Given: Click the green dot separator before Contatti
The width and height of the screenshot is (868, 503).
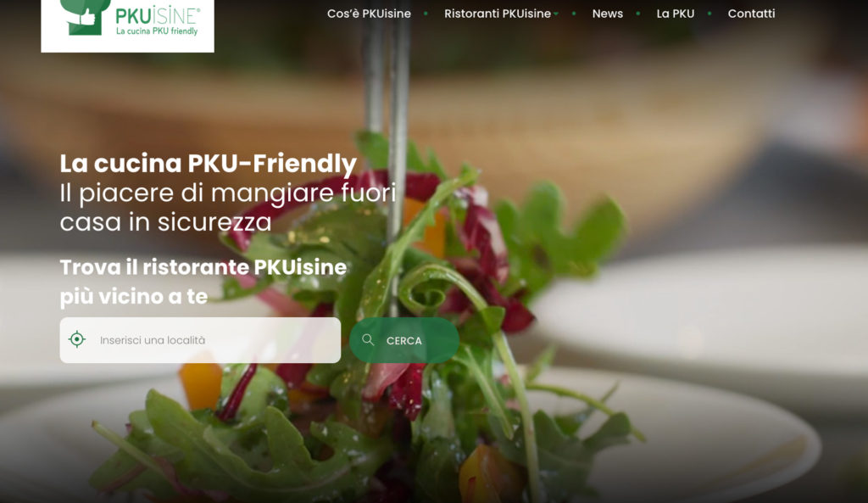Looking at the screenshot, I should coord(709,14).
